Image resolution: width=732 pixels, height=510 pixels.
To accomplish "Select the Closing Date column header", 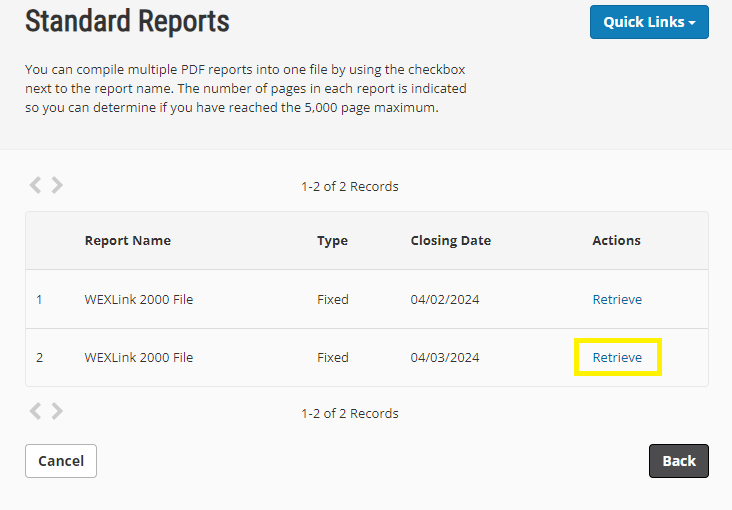I will 450,241.
